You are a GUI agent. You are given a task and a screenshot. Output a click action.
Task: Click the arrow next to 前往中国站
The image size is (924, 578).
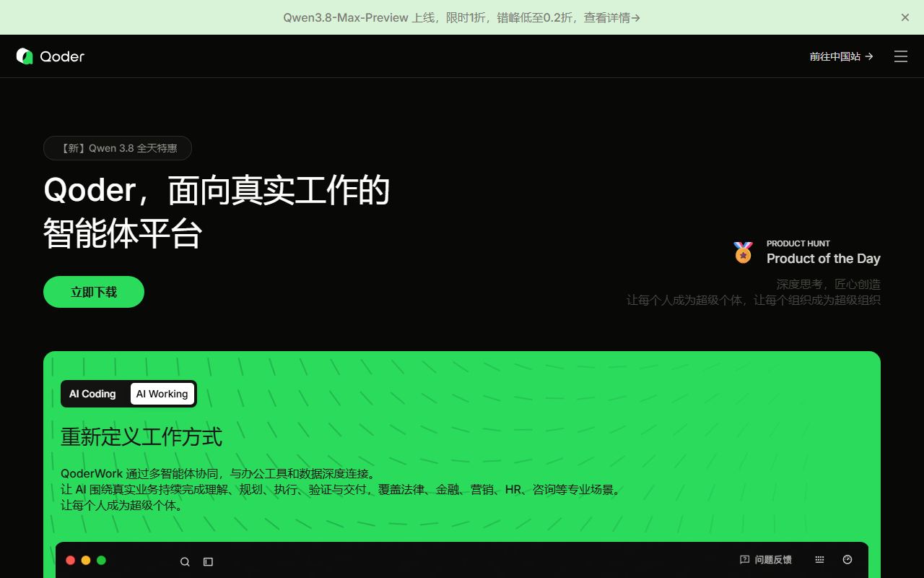869,56
